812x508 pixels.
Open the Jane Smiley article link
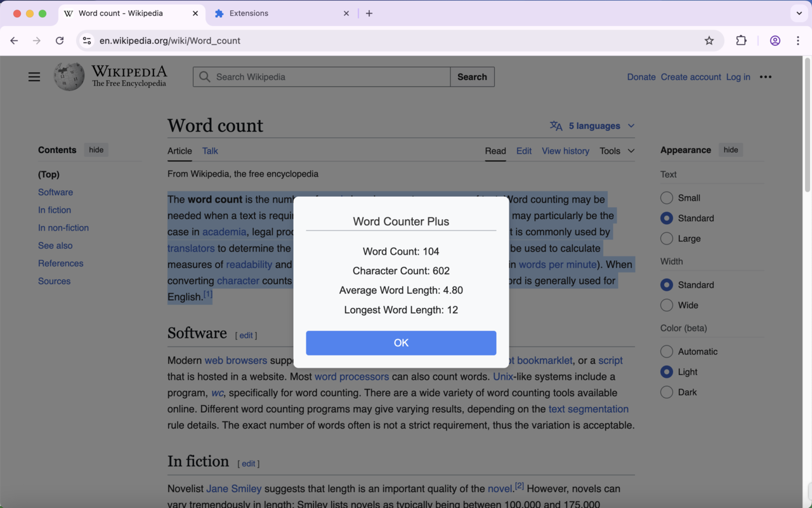point(234,488)
